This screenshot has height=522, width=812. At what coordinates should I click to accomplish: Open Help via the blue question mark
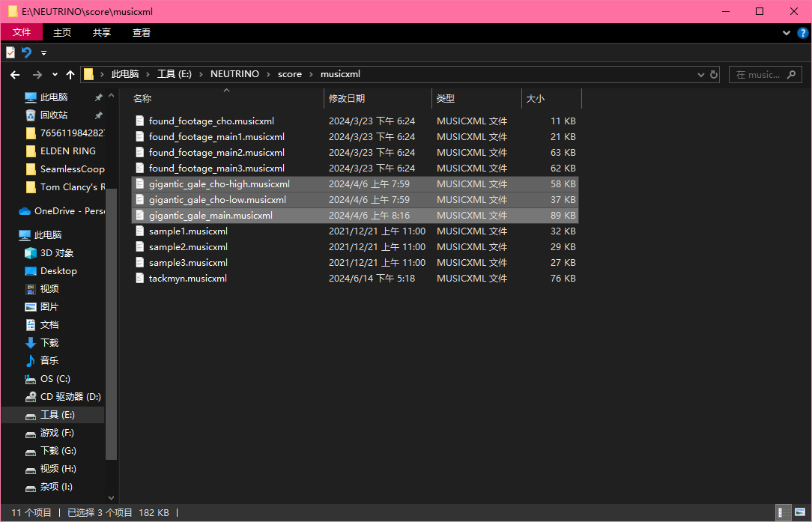click(x=802, y=33)
